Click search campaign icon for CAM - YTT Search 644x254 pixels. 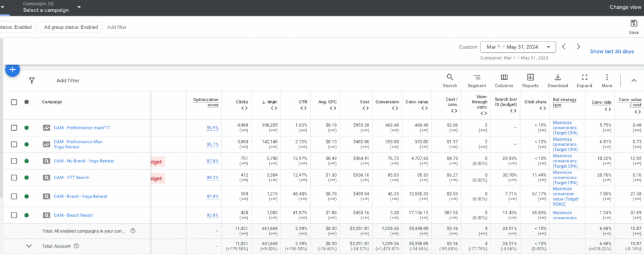(47, 178)
